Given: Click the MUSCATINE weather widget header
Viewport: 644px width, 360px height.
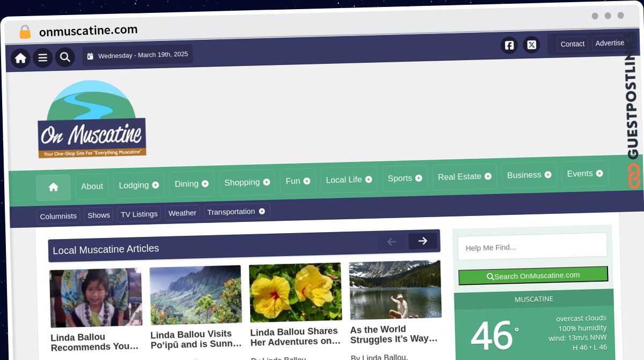Looking at the screenshot, I should click(534, 299).
